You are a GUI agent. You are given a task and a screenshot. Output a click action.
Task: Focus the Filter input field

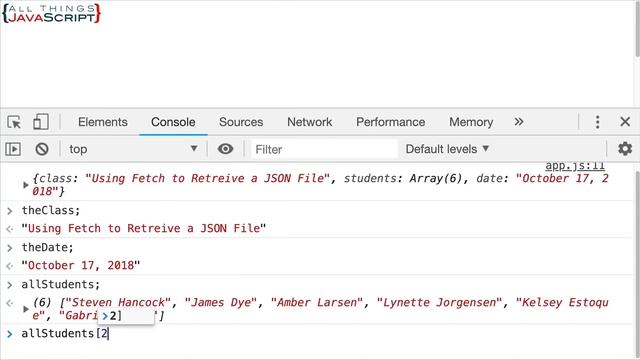pyautogui.click(x=324, y=149)
